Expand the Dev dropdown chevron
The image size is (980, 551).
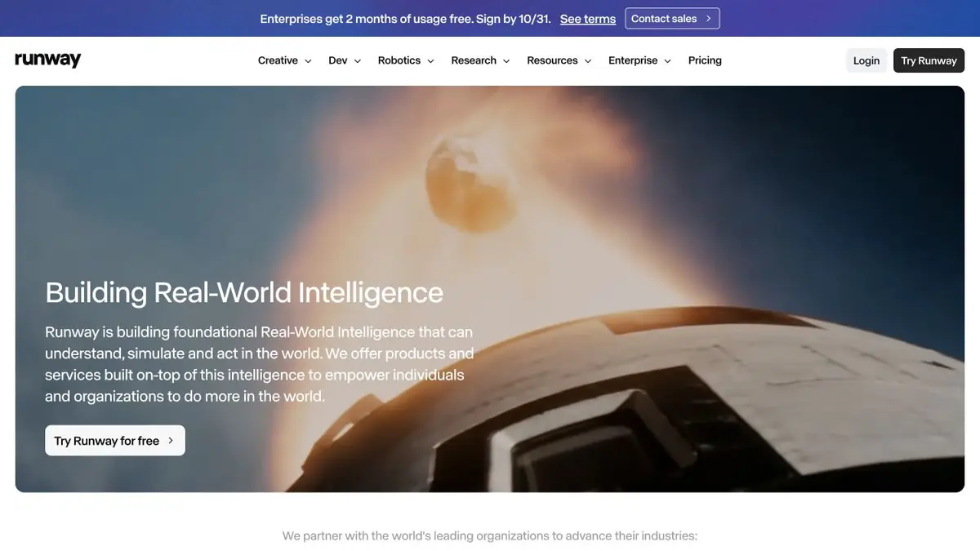(357, 61)
